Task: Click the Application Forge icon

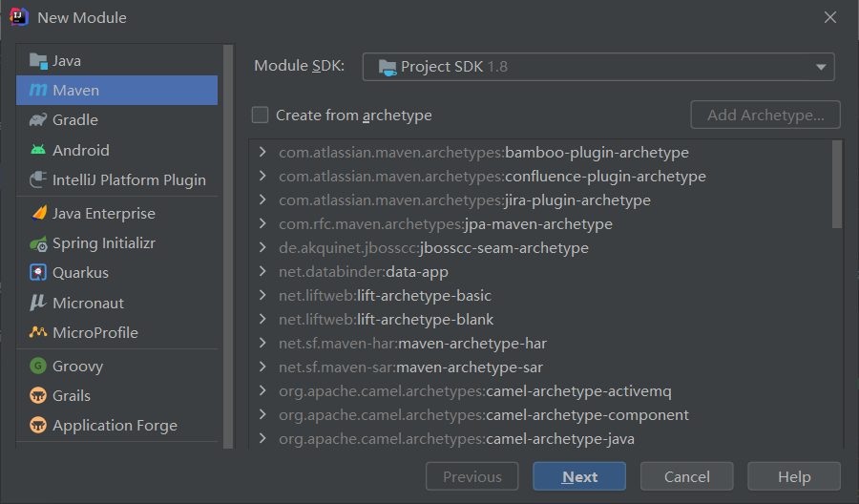Action: click(x=38, y=425)
